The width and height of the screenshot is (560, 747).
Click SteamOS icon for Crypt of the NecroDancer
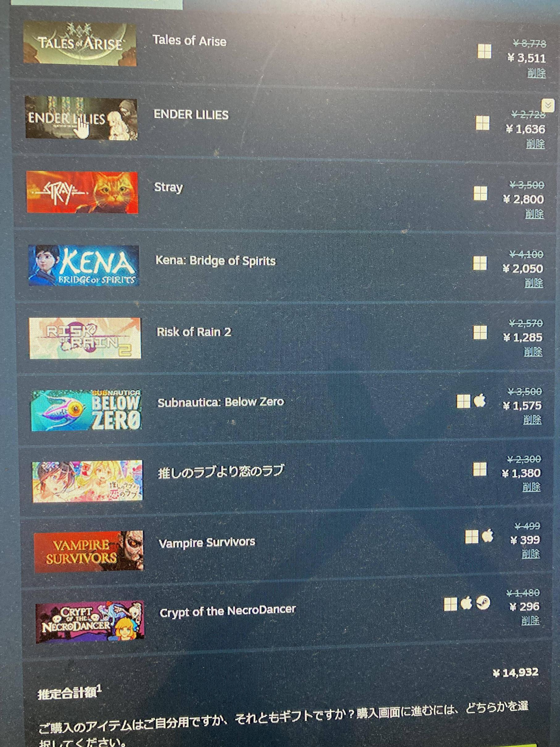(483, 602)
